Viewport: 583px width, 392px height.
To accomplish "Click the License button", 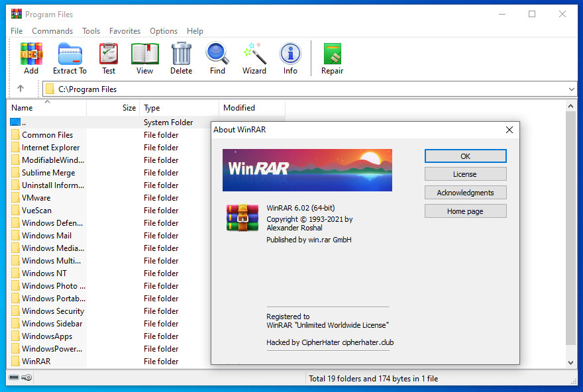I will point(466,174).
